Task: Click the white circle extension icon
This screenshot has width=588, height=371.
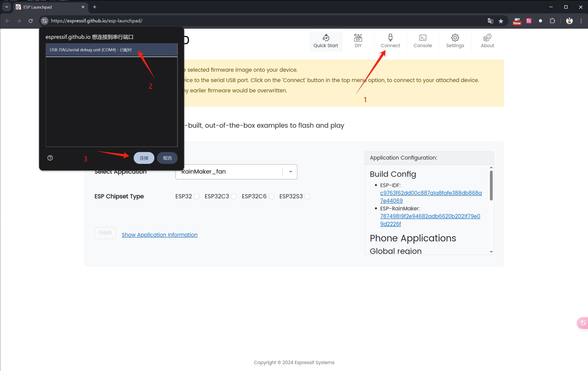Action: click(540, 21)
